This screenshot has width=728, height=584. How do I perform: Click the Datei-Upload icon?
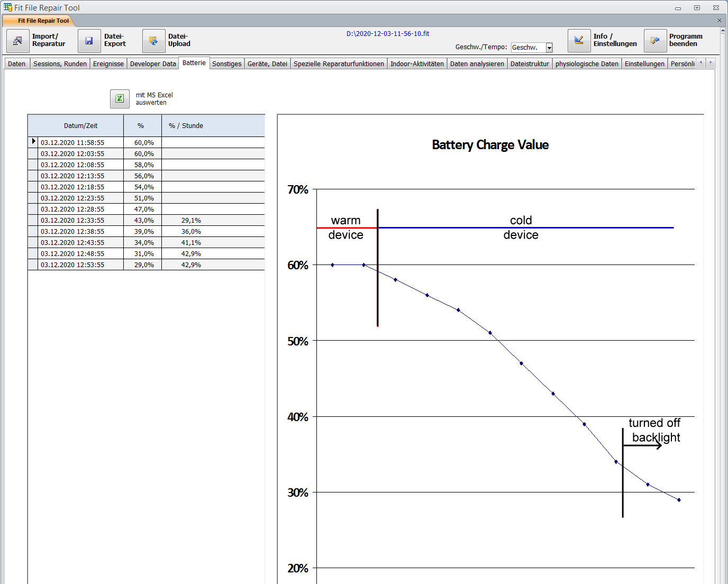[x=153, y=41]
